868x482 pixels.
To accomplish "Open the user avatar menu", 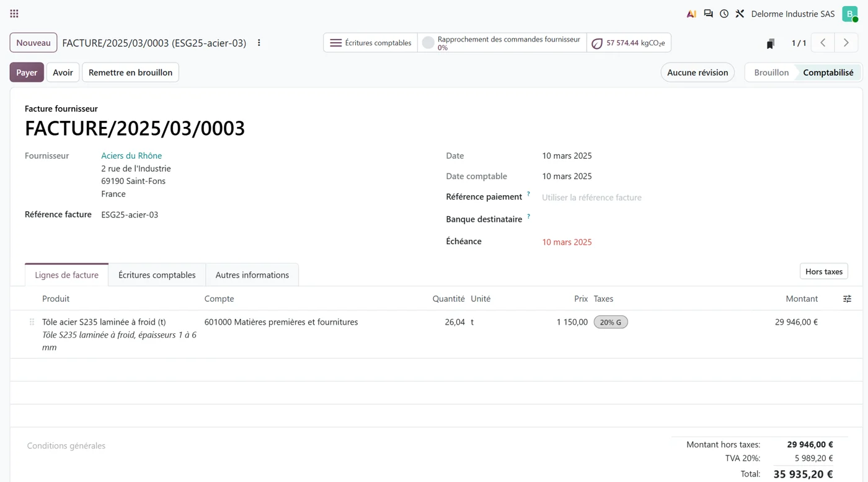I will [x=850, y=14].
